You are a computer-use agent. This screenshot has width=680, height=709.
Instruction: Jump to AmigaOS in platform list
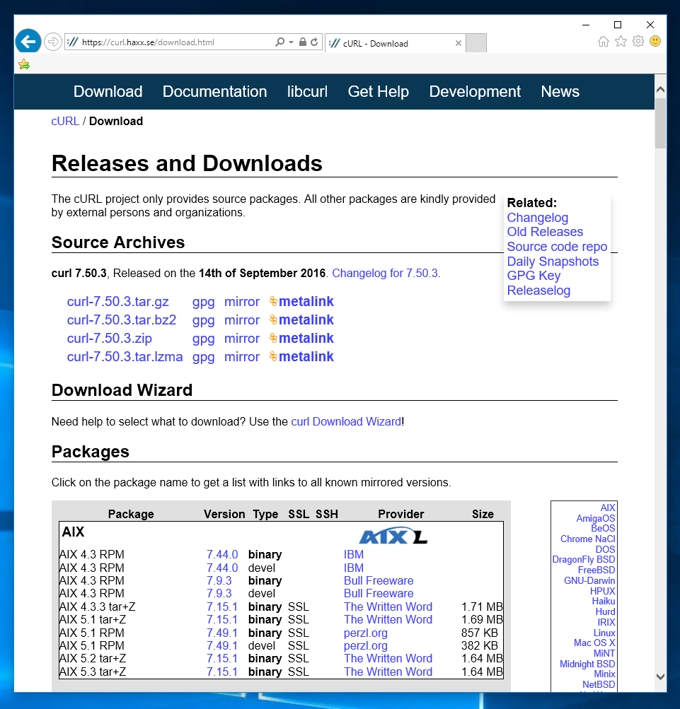[x=595, y=518]
